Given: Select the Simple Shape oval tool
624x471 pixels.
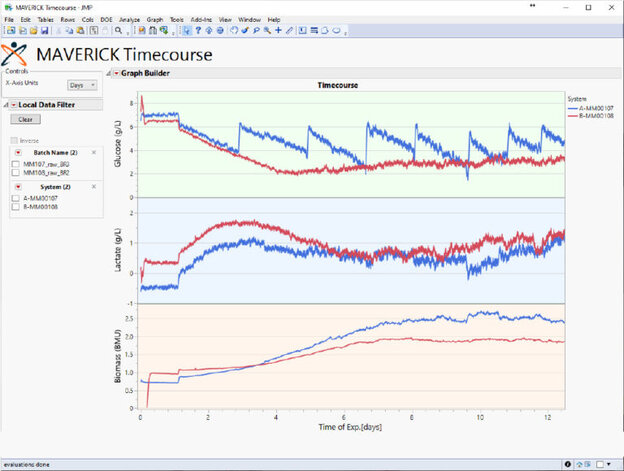Looking at the screenshot, I should pos(336,30).
